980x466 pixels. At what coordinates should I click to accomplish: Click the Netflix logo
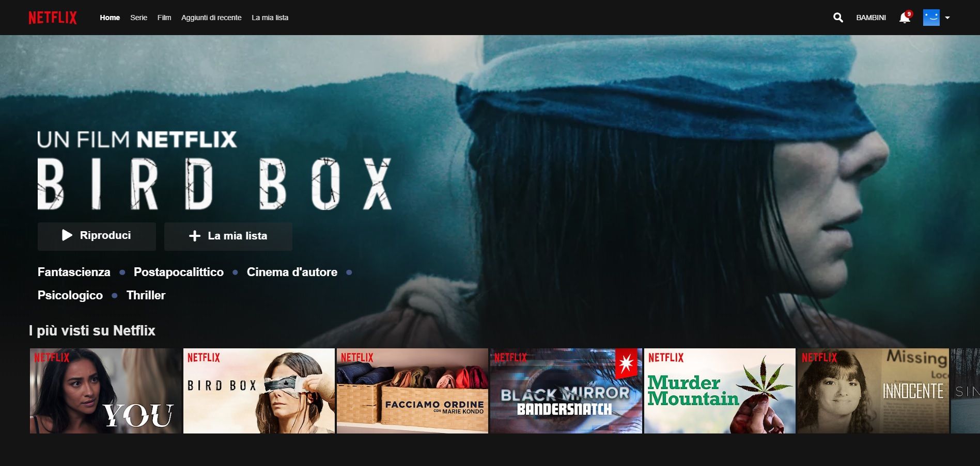[x=53, y=18]
